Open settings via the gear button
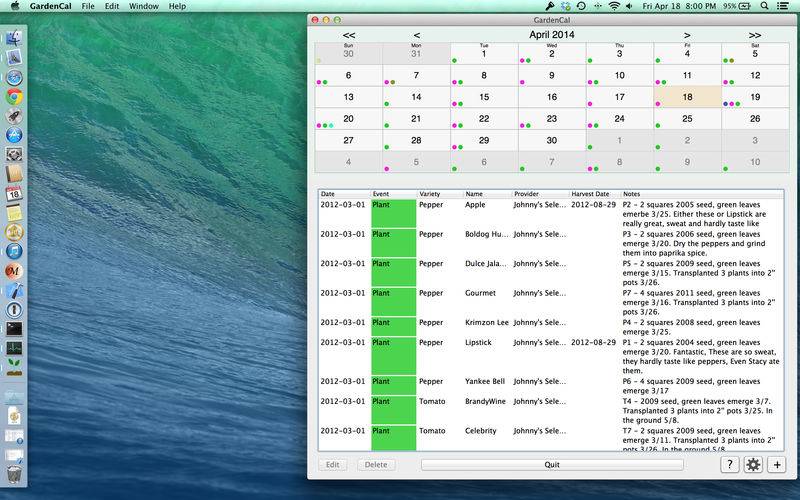Screen dimensions: 800x500 coord(753,464)
